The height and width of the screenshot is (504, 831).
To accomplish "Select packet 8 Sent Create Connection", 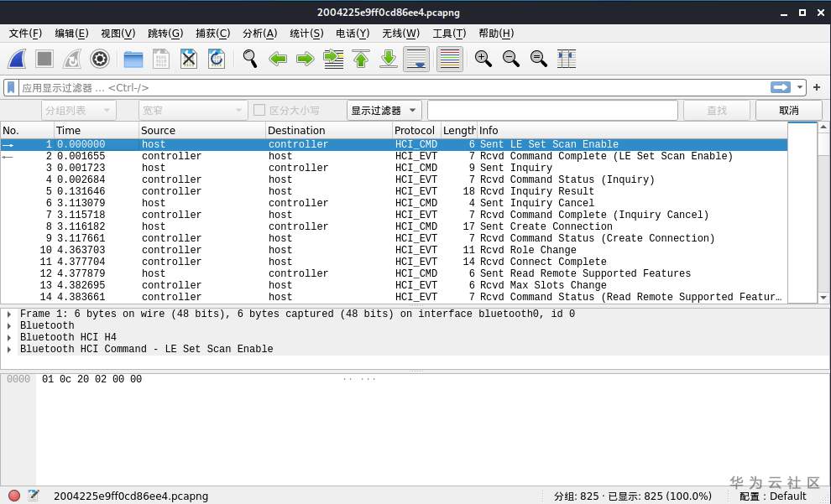I will 394,226.
